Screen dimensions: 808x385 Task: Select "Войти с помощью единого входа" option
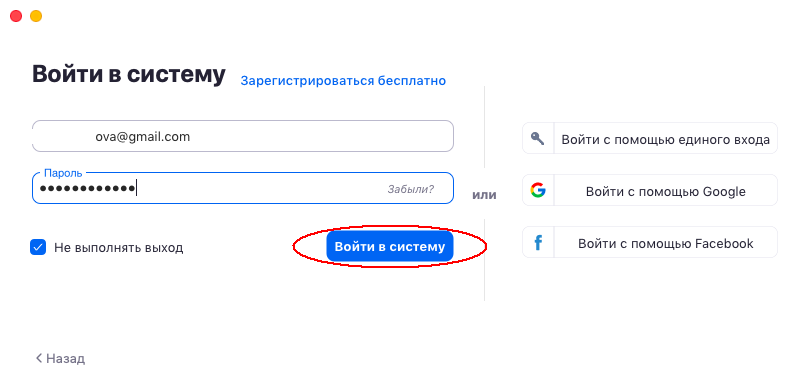pyautogui.click(x=650, y=138)
